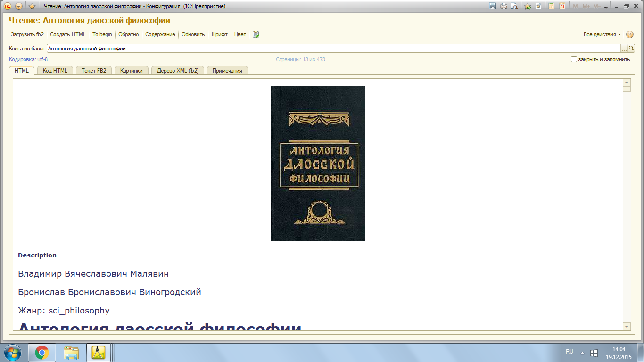Click the clipboard with checkmark icon
644x362 pixels.
pos(256,34)
